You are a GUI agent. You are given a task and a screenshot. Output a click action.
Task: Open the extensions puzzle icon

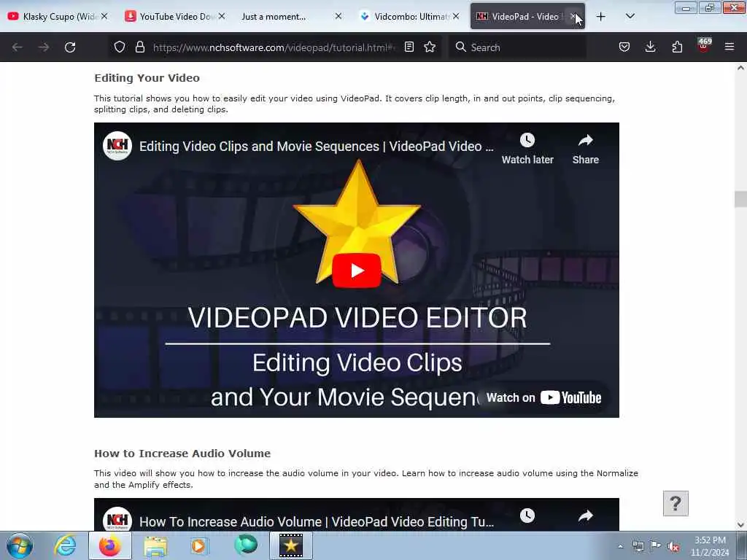click(x=677, y=47)
